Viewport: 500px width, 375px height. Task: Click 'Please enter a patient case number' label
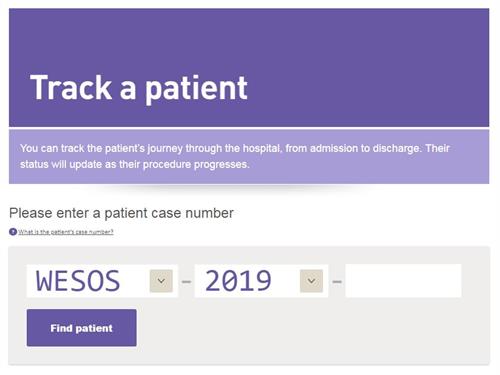tap(121, 213)
